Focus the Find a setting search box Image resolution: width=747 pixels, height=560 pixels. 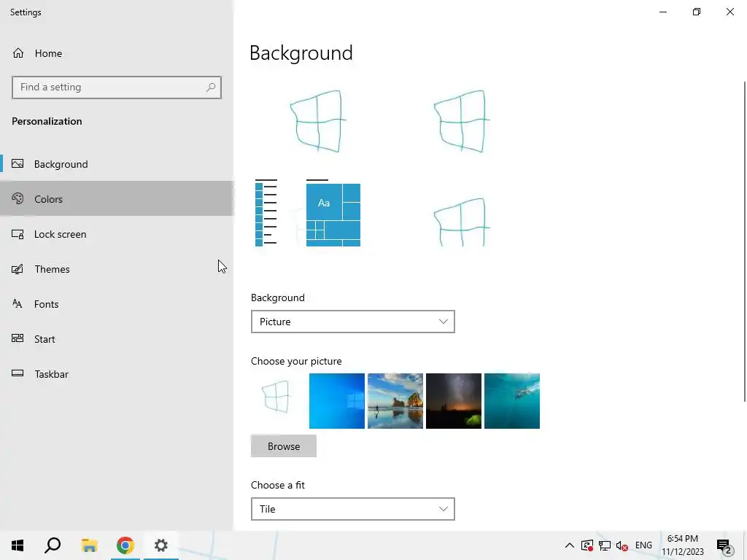(117, 87)
